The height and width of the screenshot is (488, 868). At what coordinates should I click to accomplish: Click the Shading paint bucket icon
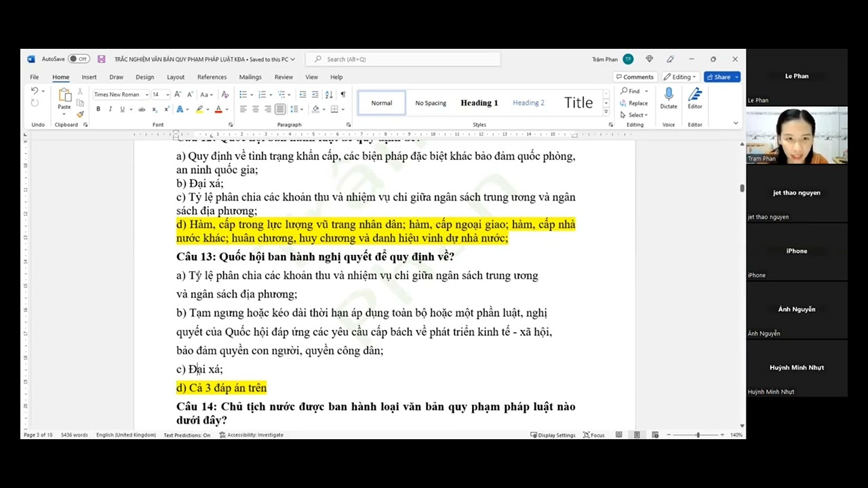pyautogui.click(x=316, y=109)
